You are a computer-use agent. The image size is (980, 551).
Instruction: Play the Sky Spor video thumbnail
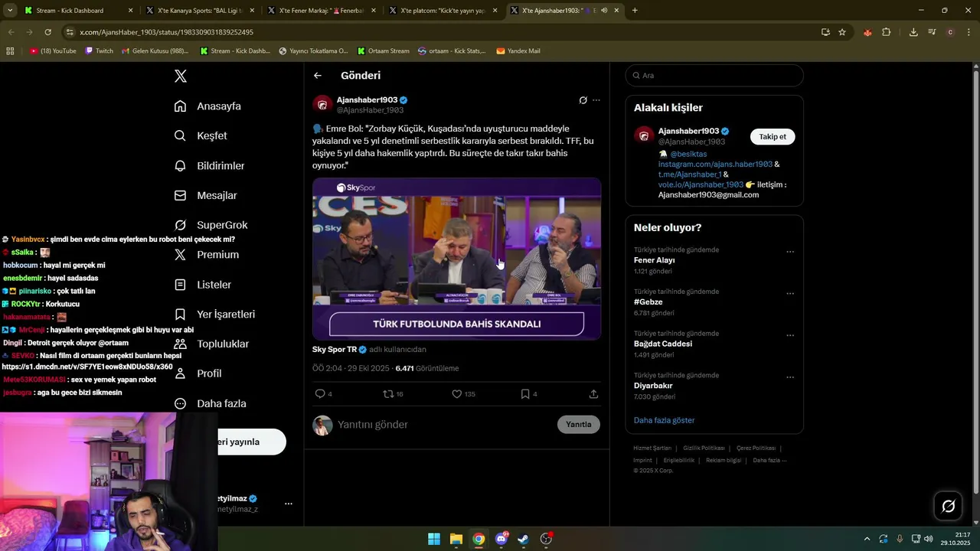456,259
